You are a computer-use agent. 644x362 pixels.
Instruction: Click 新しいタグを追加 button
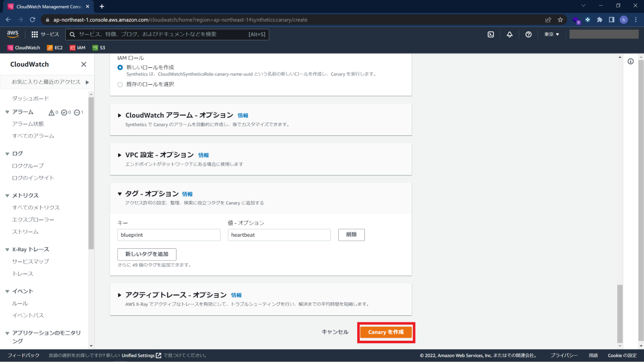point(147,254)
